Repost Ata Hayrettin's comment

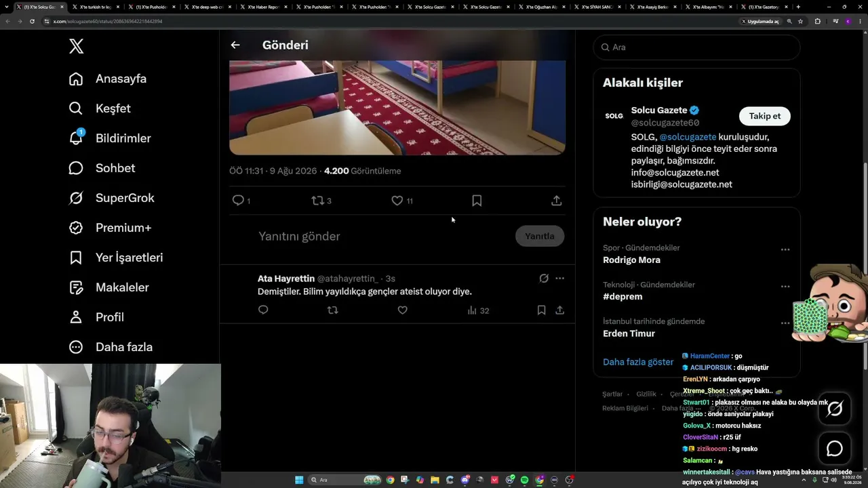pos(332,310)
